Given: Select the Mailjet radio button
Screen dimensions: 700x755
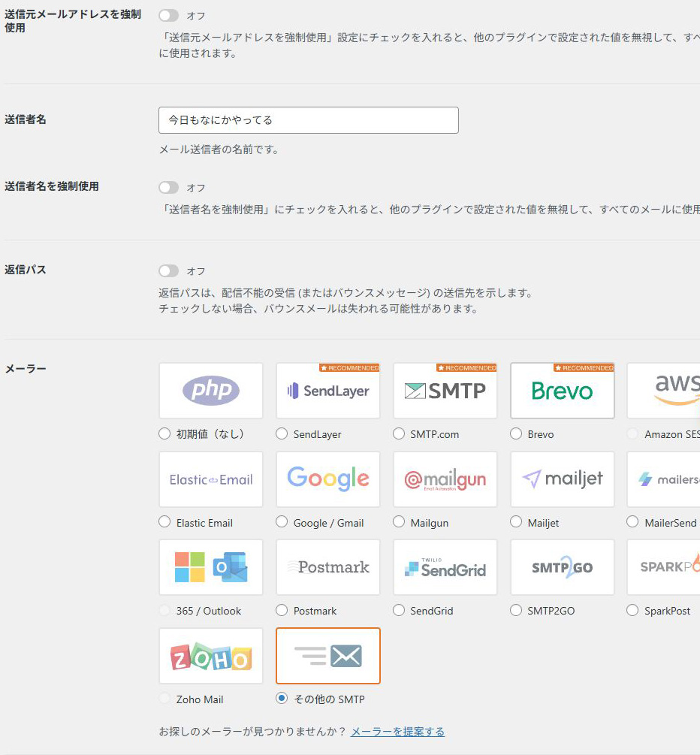Looking at the screenshot, I should pyautogui.click(x=516, y=522).
